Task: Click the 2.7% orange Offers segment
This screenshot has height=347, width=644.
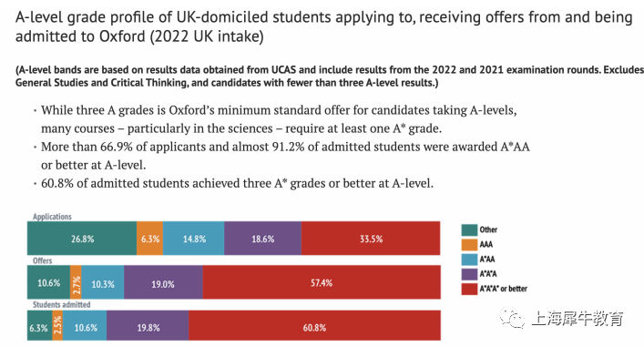Action: click(76, 282)
